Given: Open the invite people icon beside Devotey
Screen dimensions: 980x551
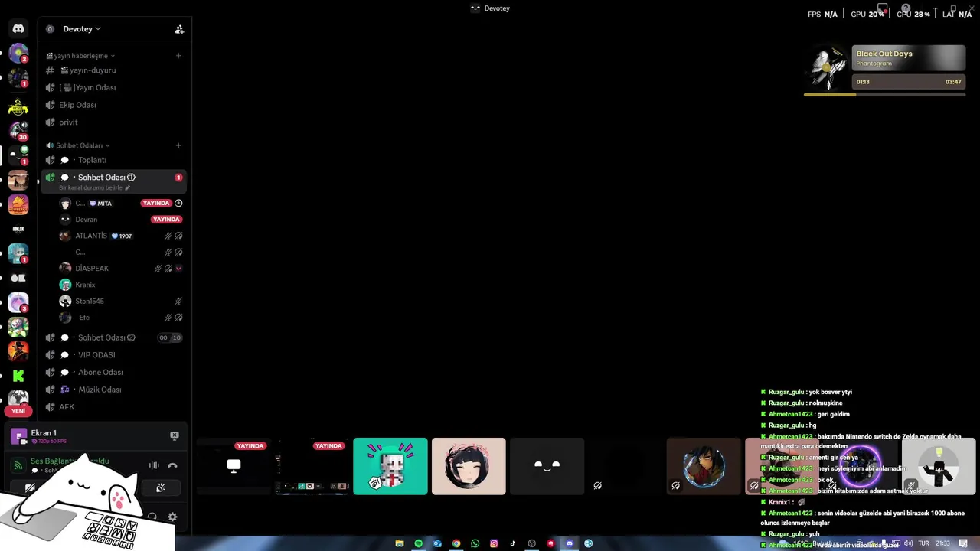Looking at the screenshot, I should [179, 29].
